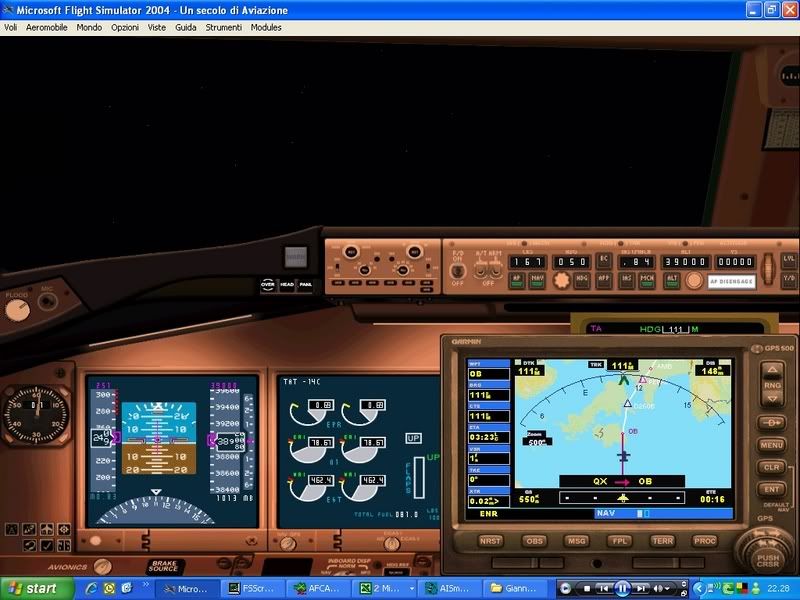
Task: Open the Modules menu
Action: coord(266,28)
